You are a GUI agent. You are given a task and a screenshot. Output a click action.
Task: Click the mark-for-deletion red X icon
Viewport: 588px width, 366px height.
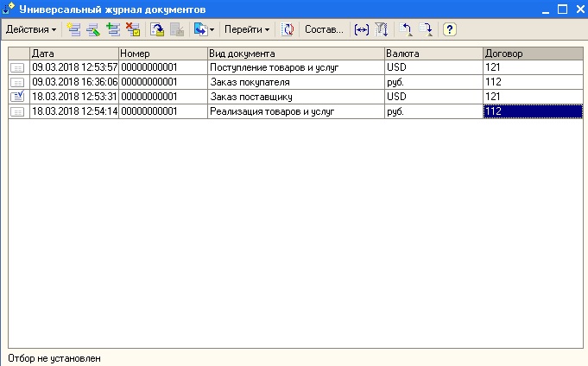tap(132, 29)
